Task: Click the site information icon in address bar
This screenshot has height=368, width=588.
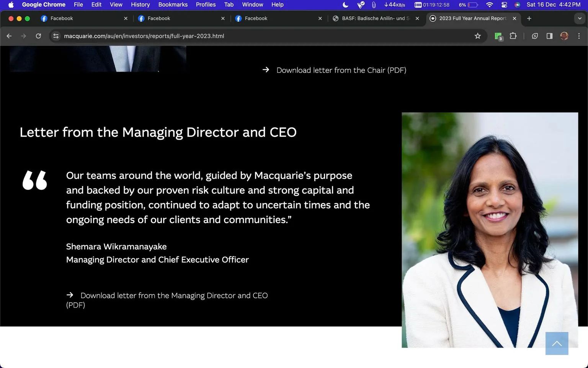Action: click(x=56, y=36)
